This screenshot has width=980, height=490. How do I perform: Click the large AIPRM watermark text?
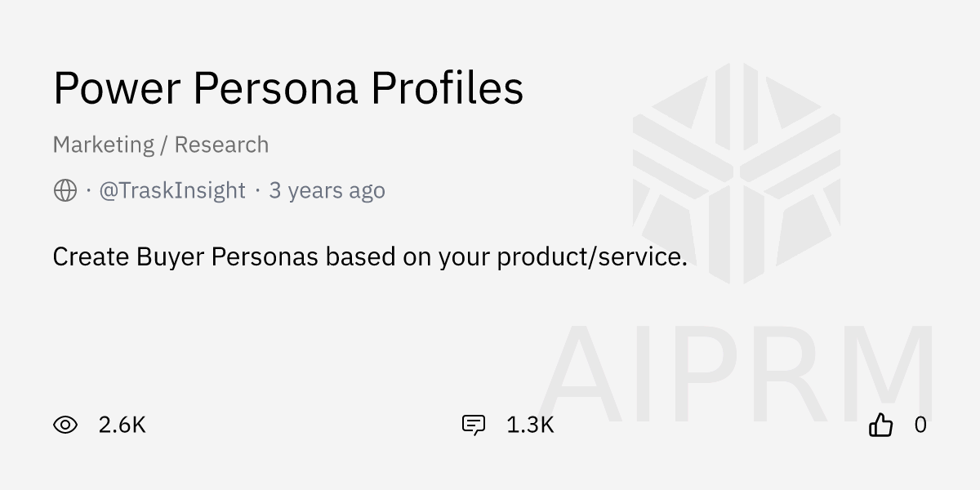(x=735, y=372)
